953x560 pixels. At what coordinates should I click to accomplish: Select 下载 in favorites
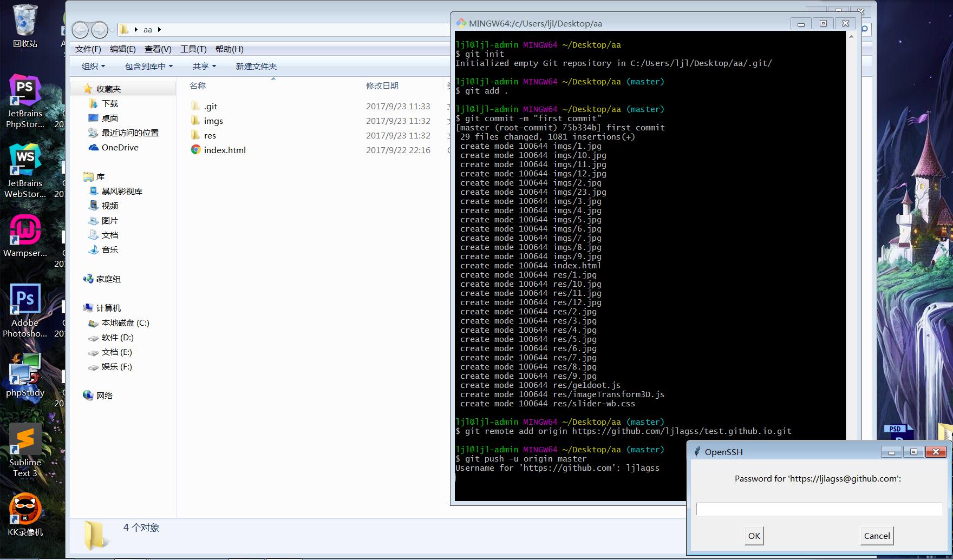[x=110, y=103]
